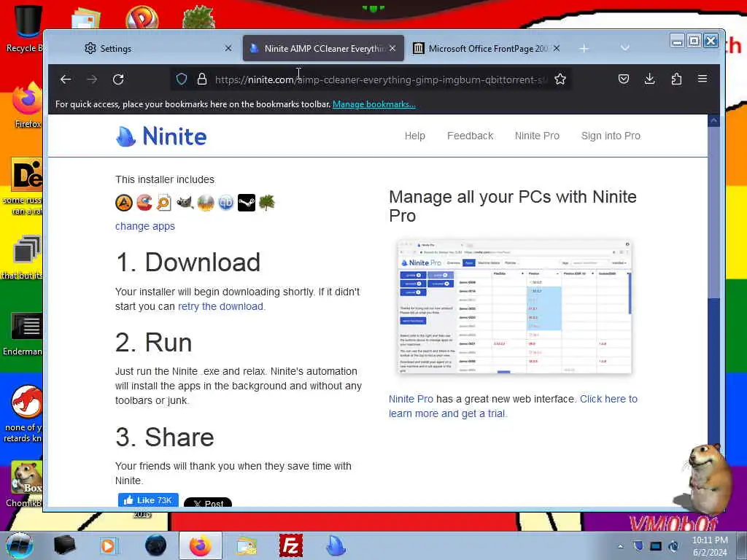Click the CCleaner app icon
The image size is (747, 560).
pyautogui.click(x=144, y=203)
